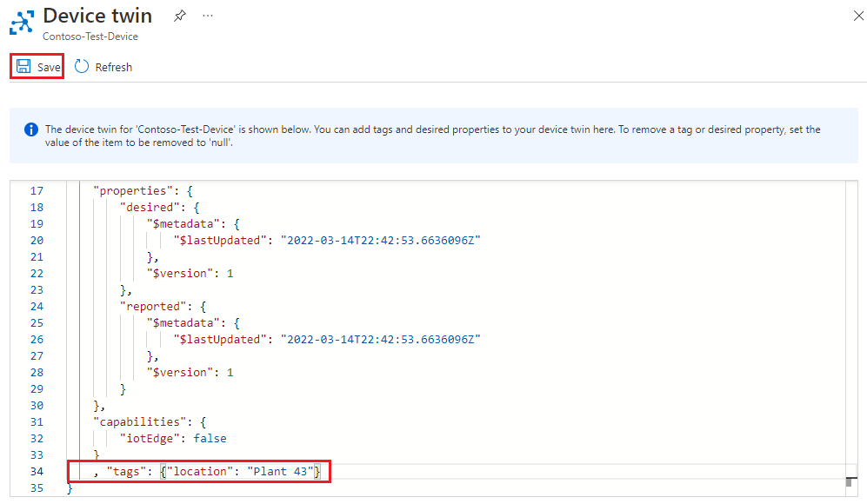Click line number 17 in the editor

point(37,190)
